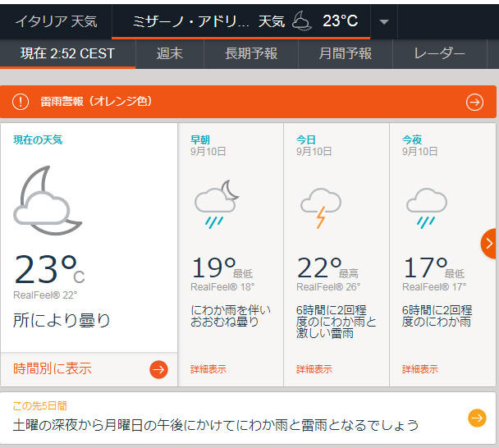The height and width of the screenshot is (448, 499).
Task: Select the 週末 tab
Action: 170,53
